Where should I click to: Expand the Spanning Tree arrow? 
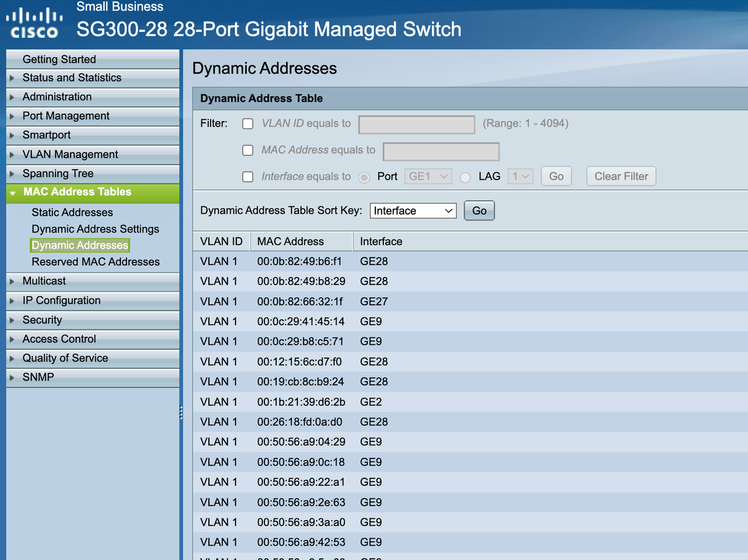12,174
